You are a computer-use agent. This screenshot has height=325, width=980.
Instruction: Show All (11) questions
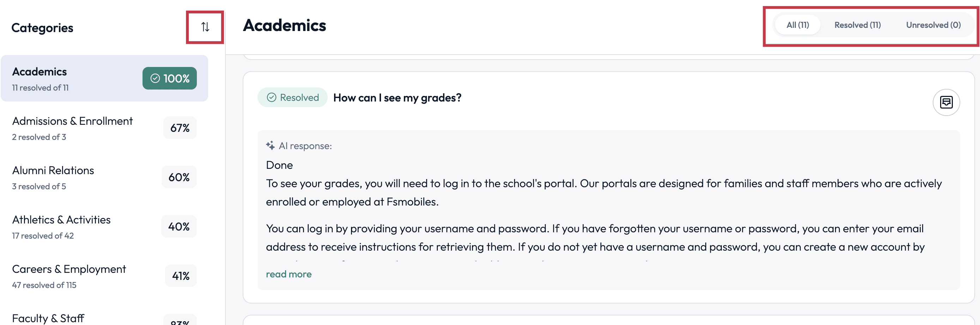pos(797,25)
